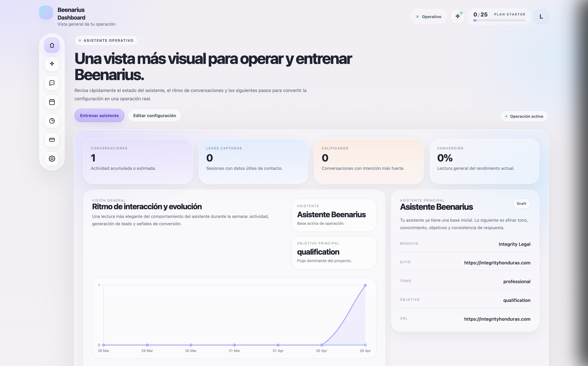
Task: Click the 03 Apr data point on chart
Action: pyautogui.click(x=365, y=285)
